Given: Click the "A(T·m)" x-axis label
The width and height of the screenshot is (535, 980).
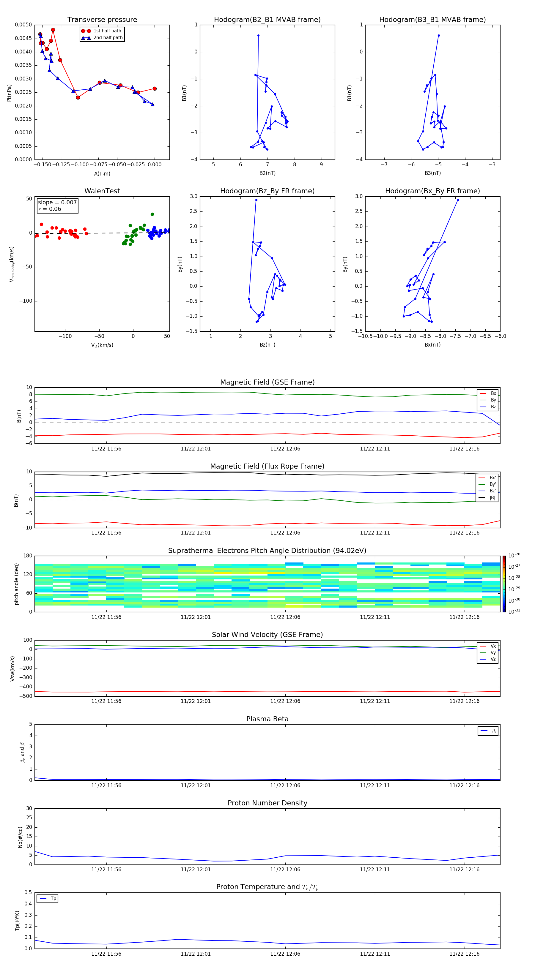Looking at the screenshot, I should [102, 173].
